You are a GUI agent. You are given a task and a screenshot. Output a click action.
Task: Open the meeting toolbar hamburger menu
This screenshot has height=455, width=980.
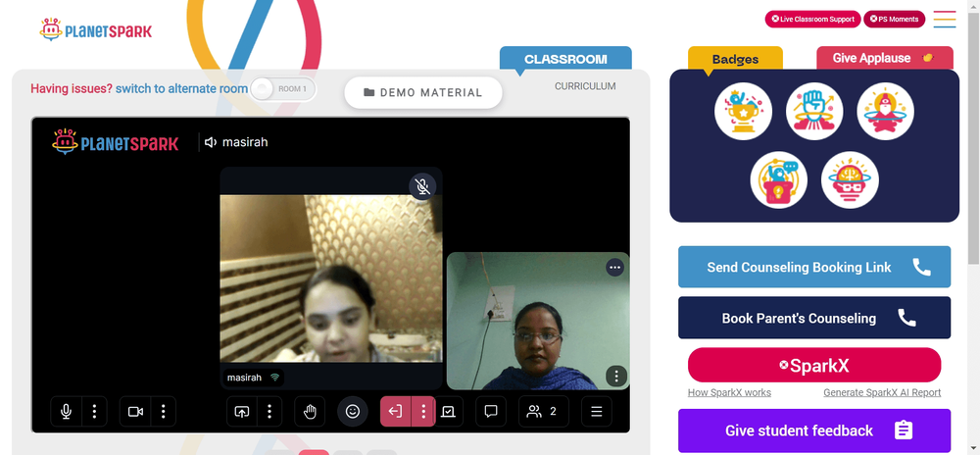596,411
